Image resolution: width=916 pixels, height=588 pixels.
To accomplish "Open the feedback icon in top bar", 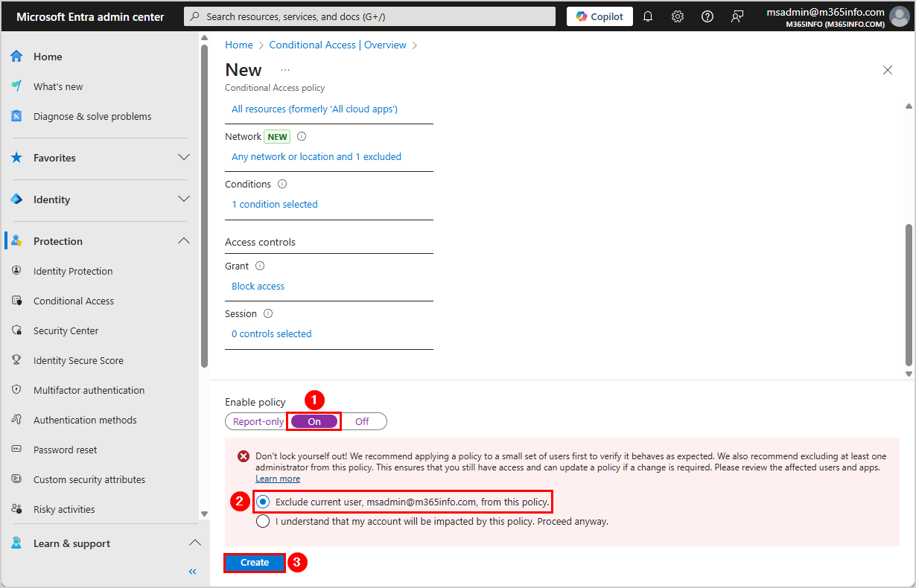I will 737,16.
